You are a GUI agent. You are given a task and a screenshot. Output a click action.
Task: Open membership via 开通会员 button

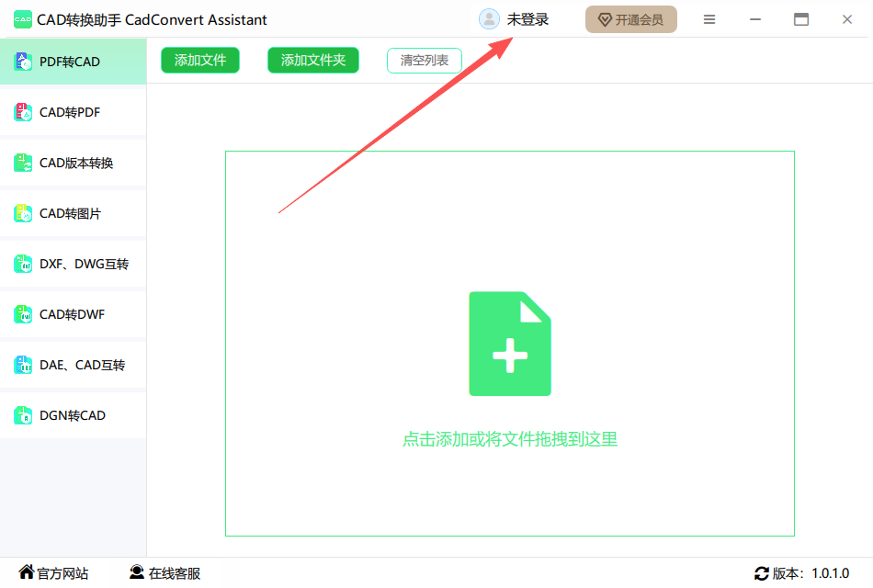630,19
